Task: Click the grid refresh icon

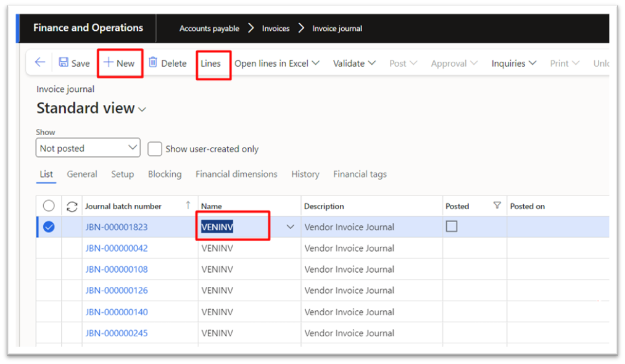Action: point(72,207)
